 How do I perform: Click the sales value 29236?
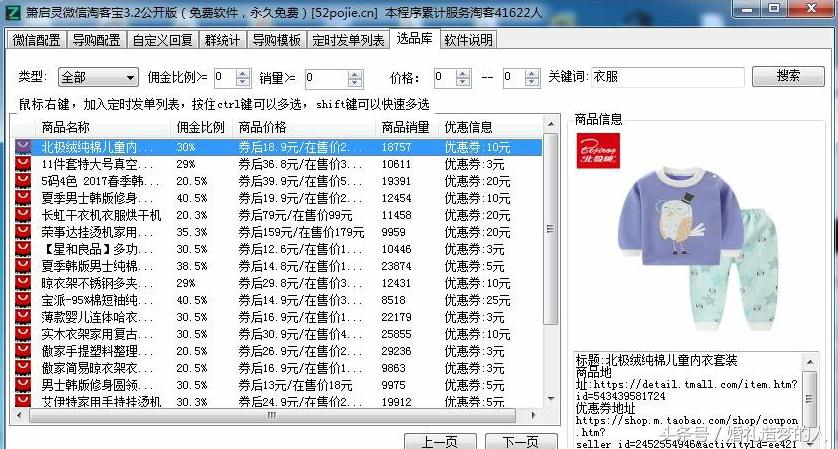(x=397, y=351)
